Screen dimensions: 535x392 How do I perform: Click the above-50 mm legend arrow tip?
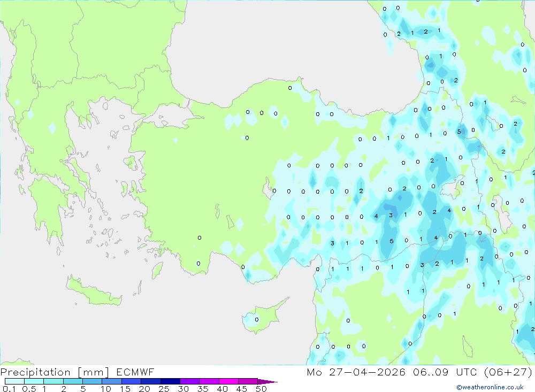(268, 381)
